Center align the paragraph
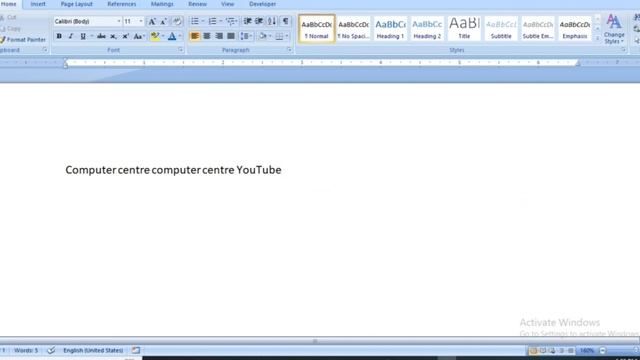640x360 pixels. coord(207,36)
